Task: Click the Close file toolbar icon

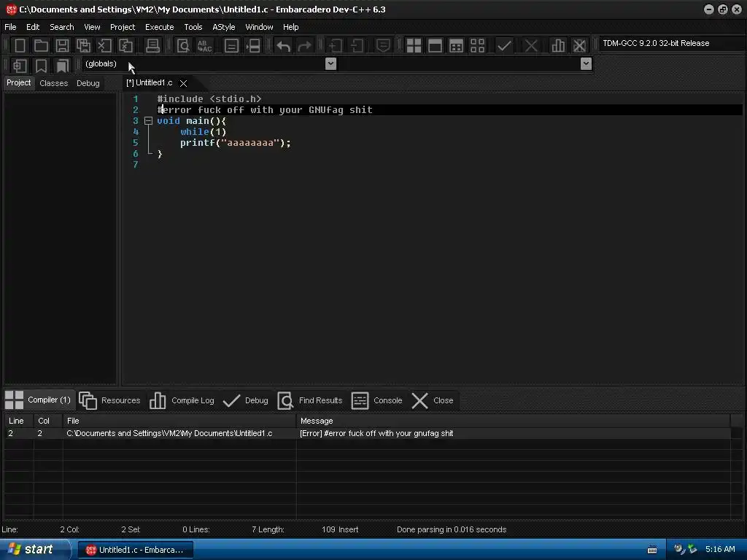Action: point(104,46)
